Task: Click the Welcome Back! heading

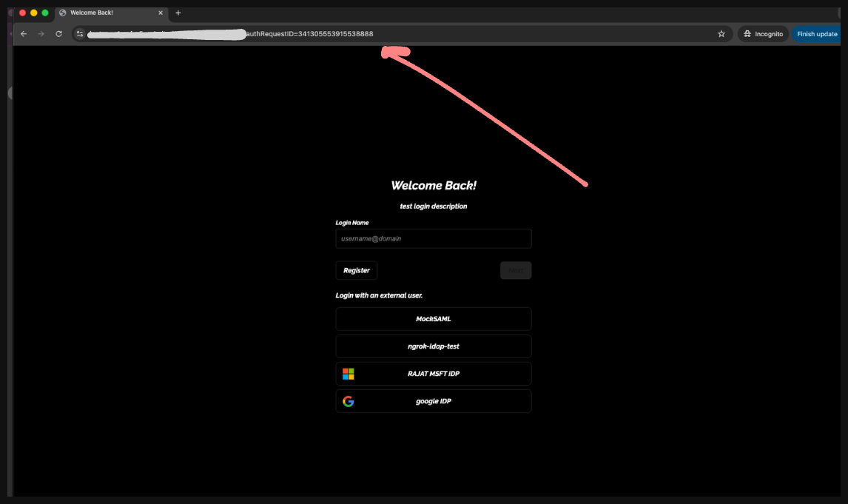Action: (433, 186)
